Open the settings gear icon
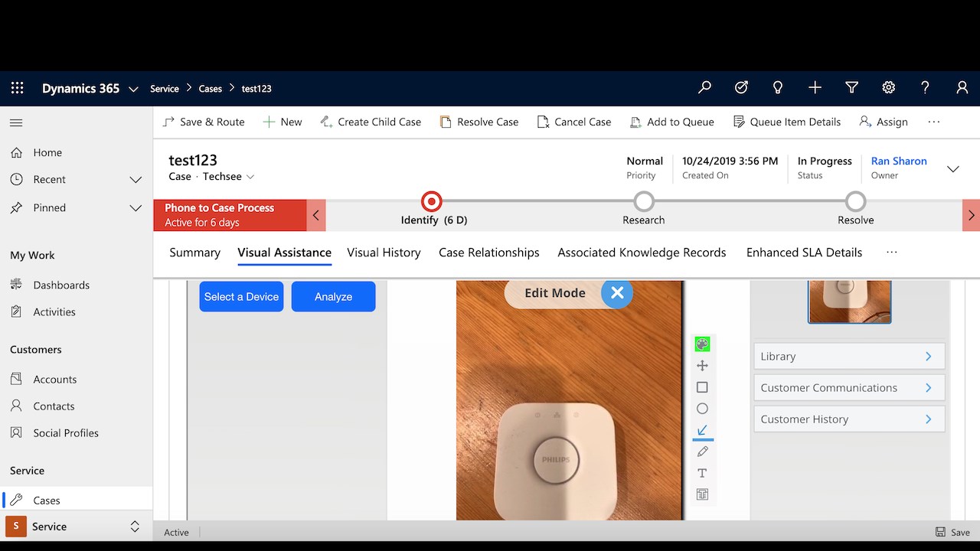 (x=888, y=88)
